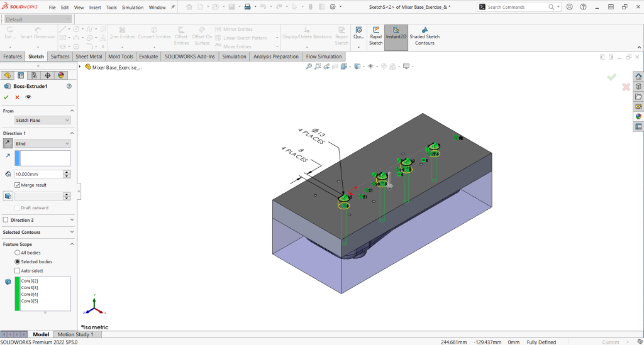Click the Motion Study 1 tab
Viewport: 644px width, 345px height.
pos(75,334)
